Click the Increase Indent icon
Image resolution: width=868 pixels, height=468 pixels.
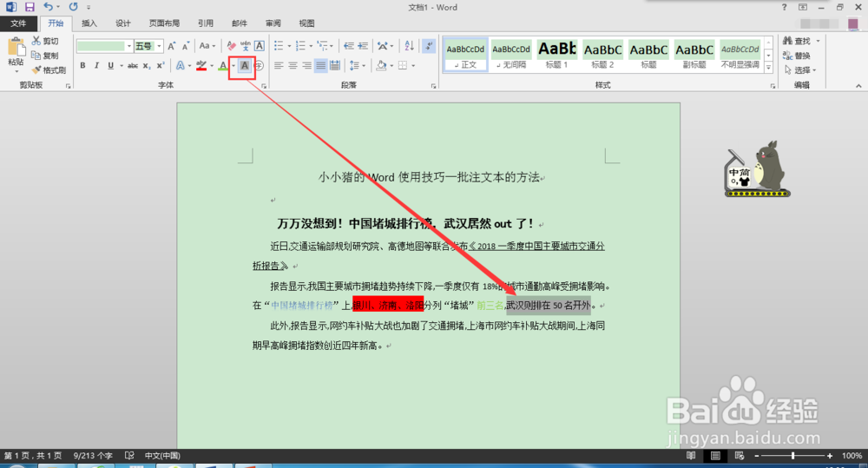363,46
